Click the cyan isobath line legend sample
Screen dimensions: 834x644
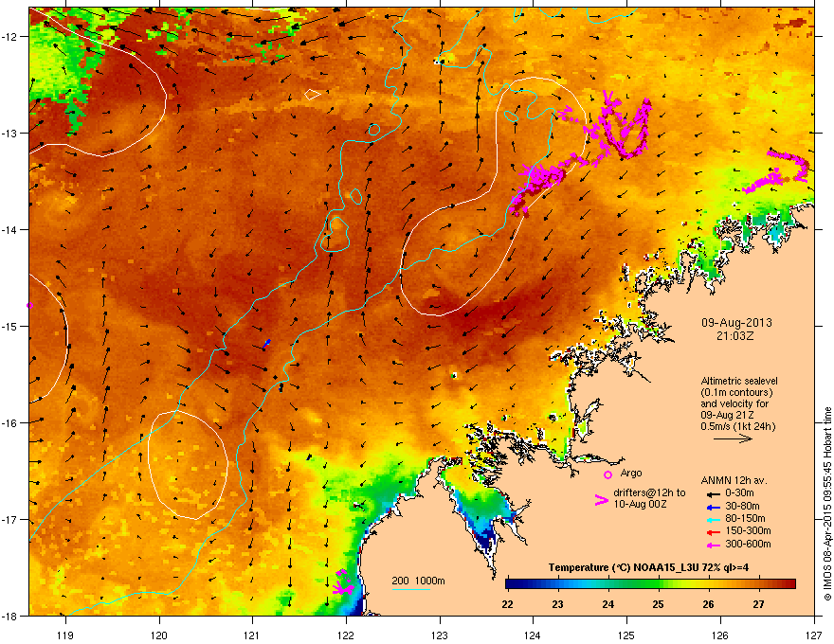(410, 589)
